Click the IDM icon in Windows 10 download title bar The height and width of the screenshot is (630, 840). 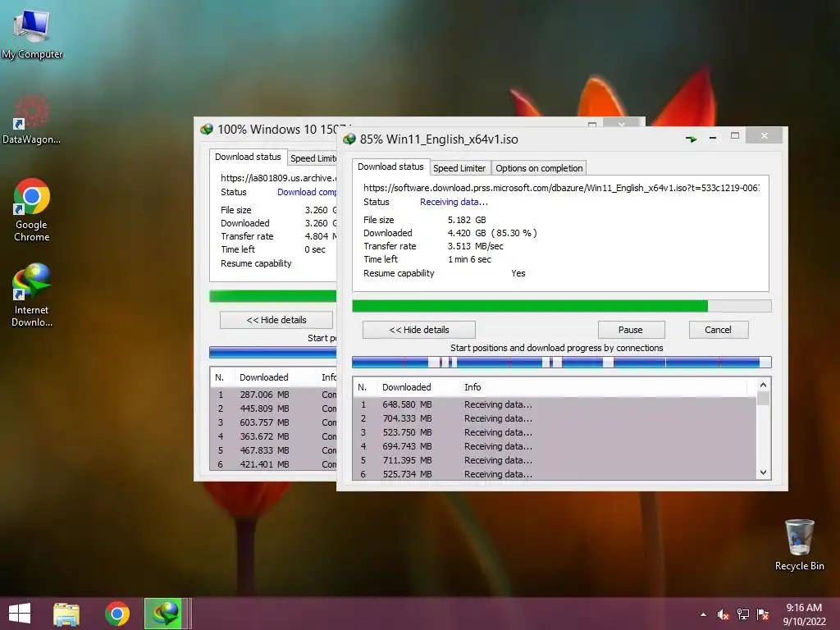[x=207, y=129]
